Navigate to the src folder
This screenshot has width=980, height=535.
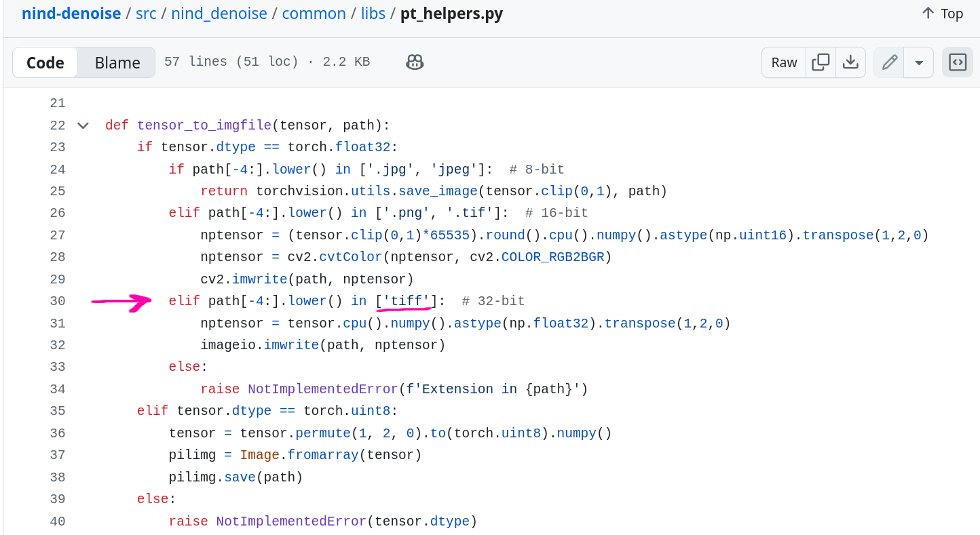coord(146,14)
